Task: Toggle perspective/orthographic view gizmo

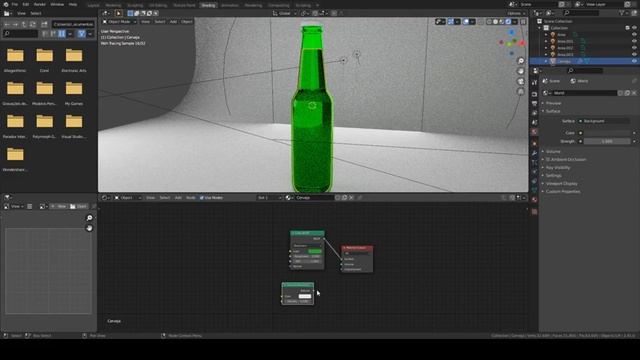Action: 521,92
